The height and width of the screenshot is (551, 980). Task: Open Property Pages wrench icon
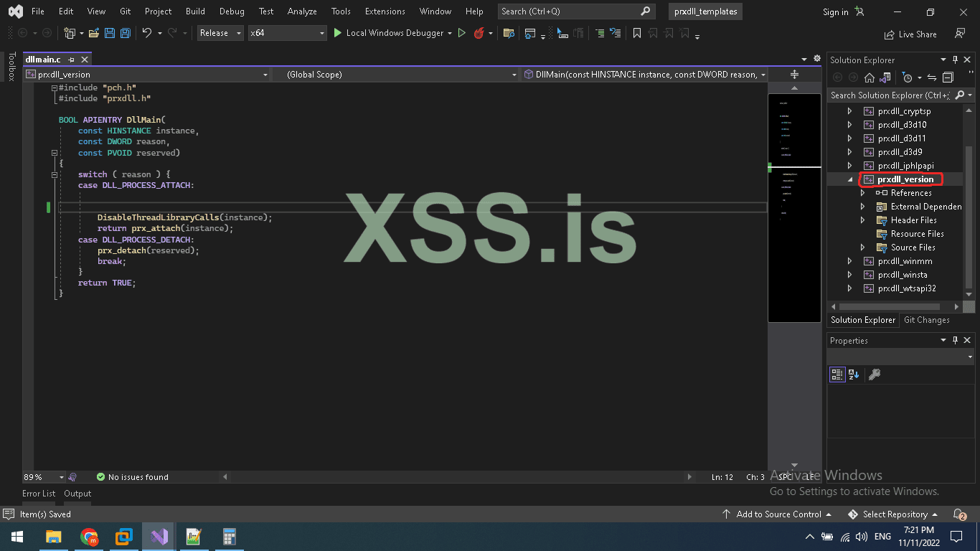click(x=874, y=375)
